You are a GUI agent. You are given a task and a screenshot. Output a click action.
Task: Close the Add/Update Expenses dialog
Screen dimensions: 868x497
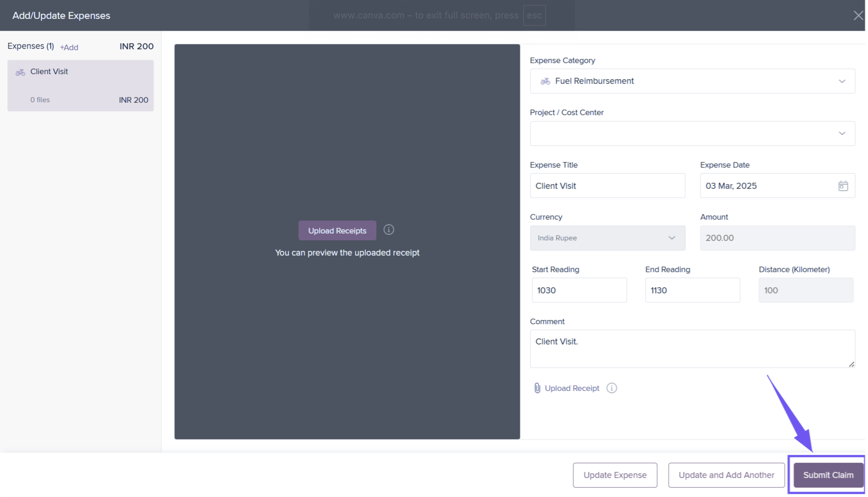pos(858,15)
